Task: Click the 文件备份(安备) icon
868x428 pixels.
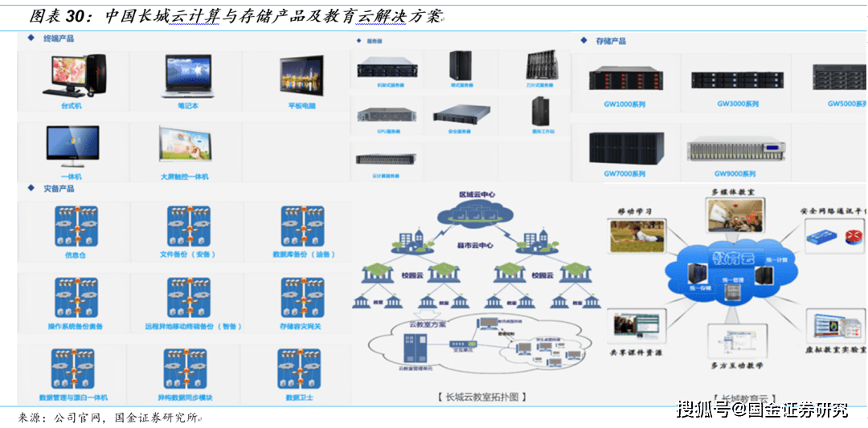Action: [x=189, y=226]
